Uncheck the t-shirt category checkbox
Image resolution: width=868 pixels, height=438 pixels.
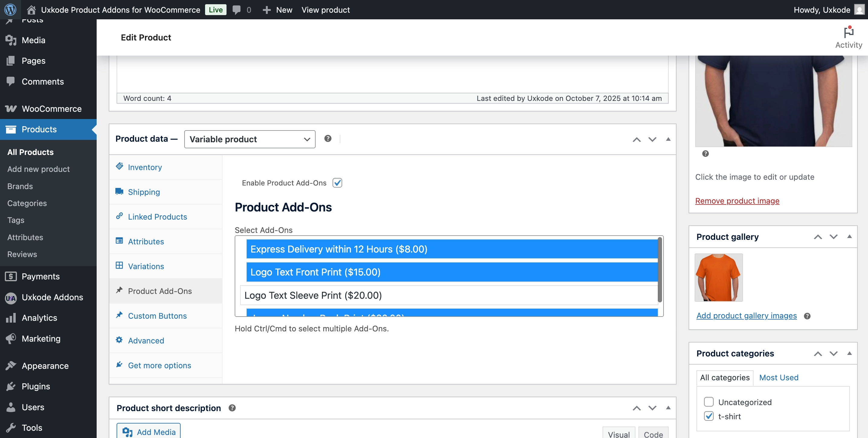709,416
